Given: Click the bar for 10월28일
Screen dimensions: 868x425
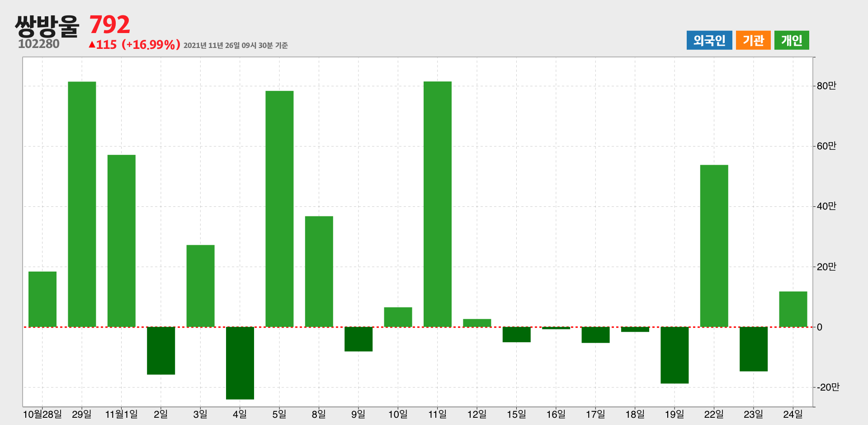Looking at the screenshot, I should [x=42, y=299].
